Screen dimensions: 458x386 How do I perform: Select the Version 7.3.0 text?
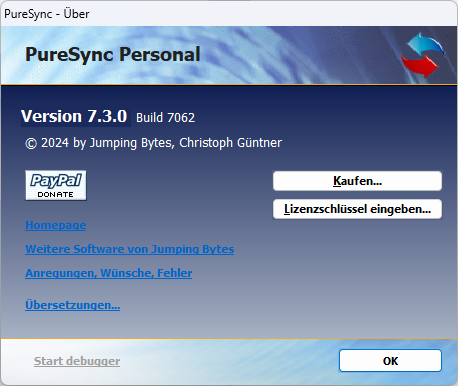74,116
